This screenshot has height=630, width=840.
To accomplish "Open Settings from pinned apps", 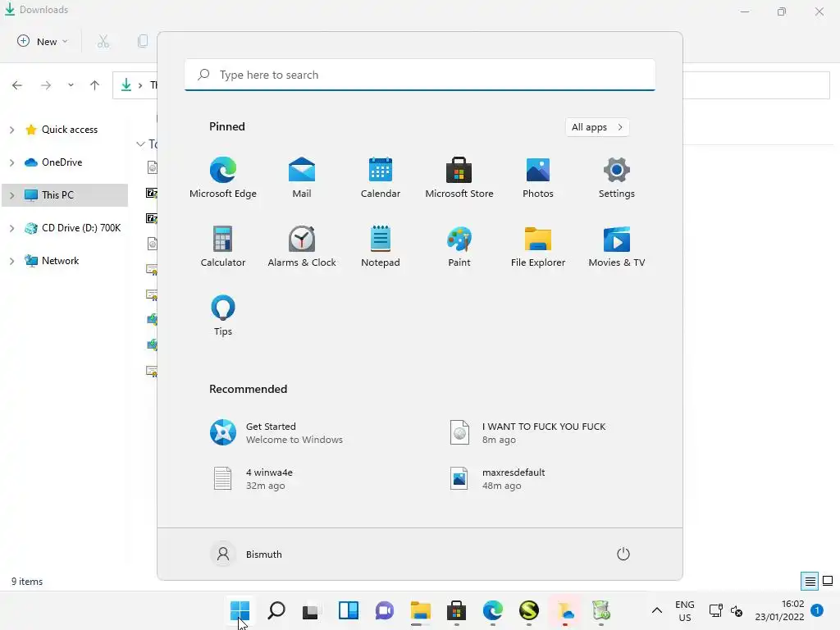I will tap(617, 177).
